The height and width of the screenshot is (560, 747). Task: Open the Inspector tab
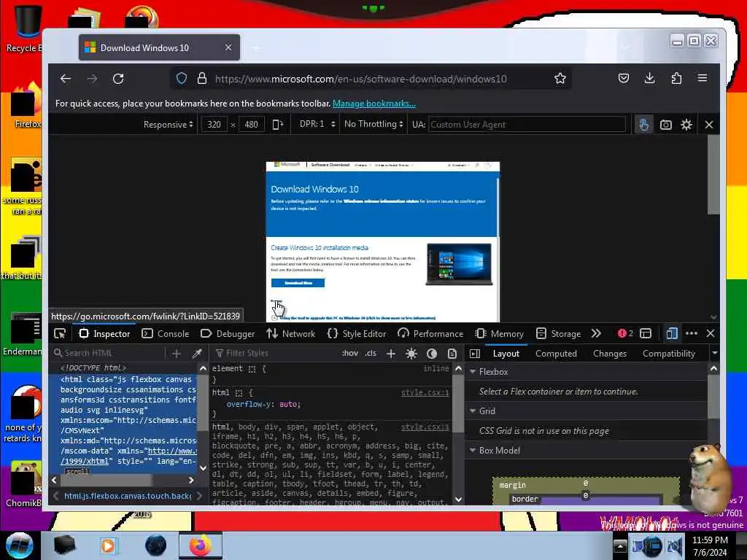pyautogui.click(x=104, y=334)
